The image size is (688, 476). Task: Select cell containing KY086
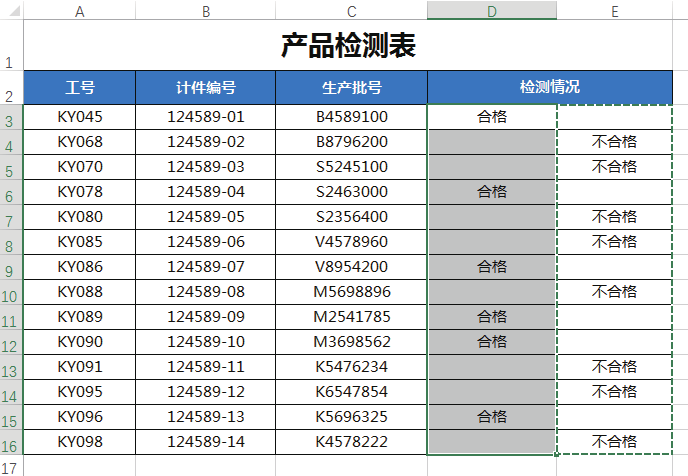pyautogui.click(x=79, y=267)
